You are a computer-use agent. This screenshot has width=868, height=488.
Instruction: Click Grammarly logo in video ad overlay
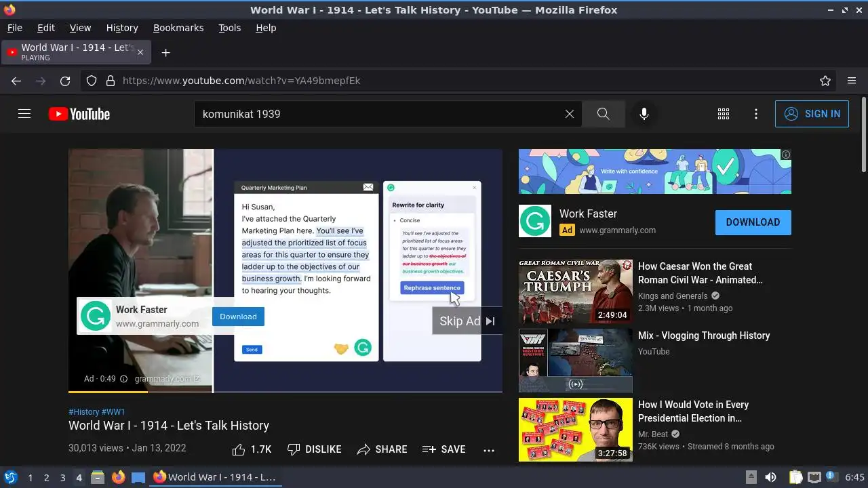click(96, 317)
